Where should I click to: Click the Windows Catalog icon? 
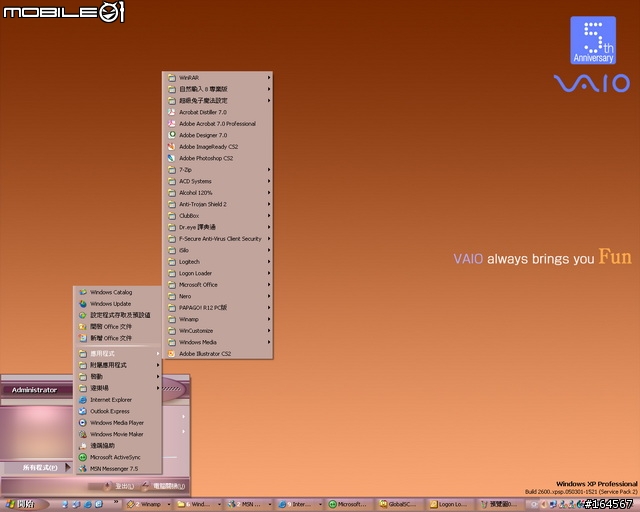tap(83, 292)
